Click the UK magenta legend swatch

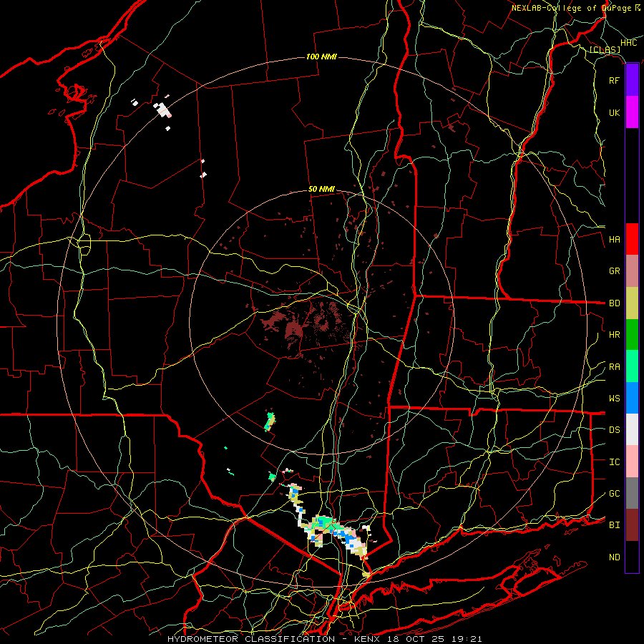coord(632,112)
